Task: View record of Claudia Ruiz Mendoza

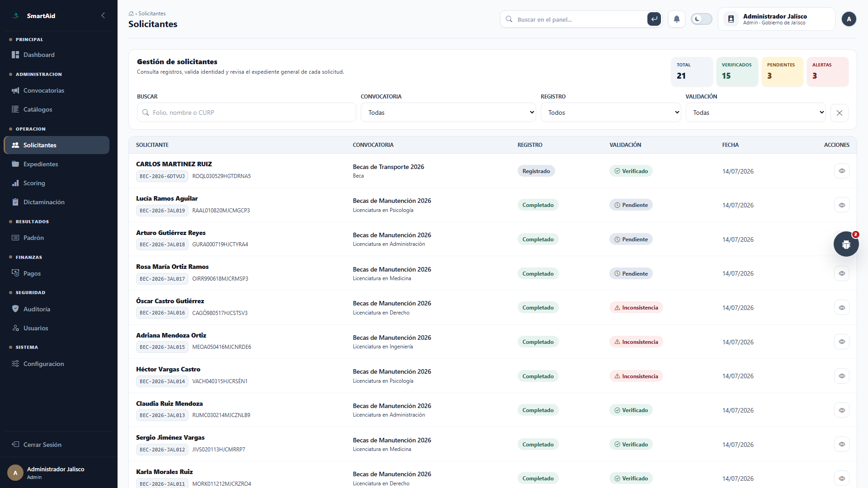Action: click(842, 410)
